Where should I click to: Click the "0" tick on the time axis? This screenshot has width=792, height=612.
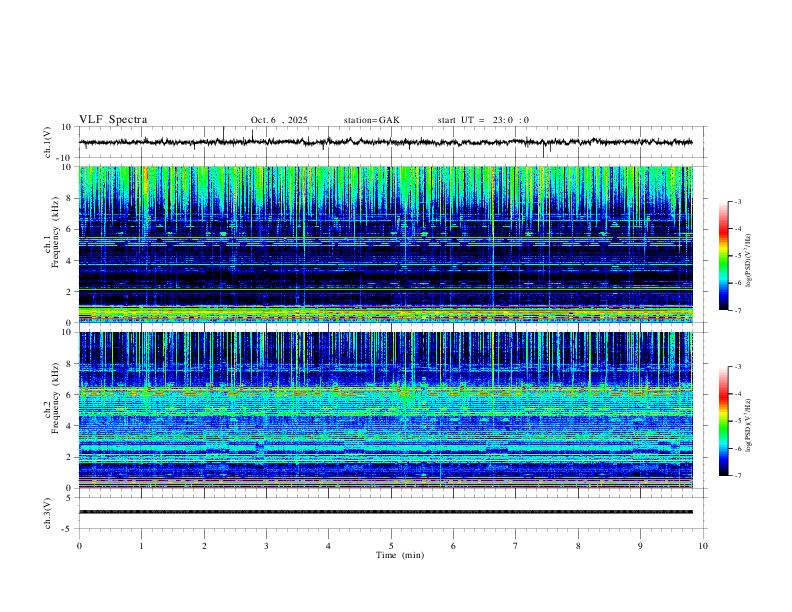pos(79,546)
